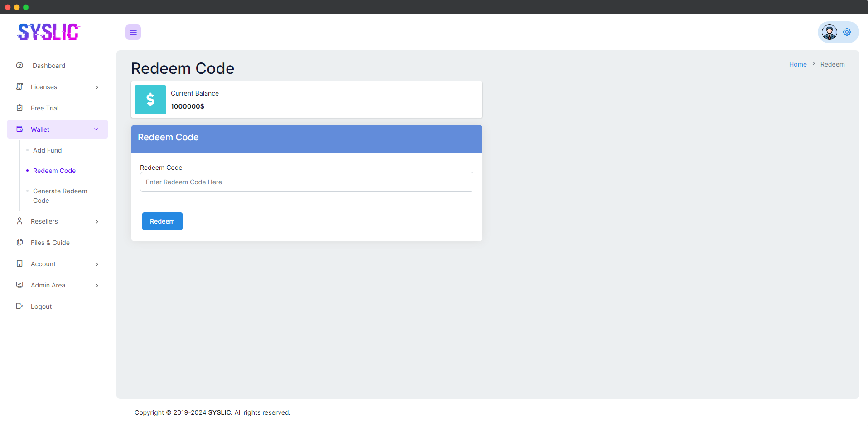Click the SYSLIC logo
The width and height of the screenshot is (868, 426).
(48, 32)
